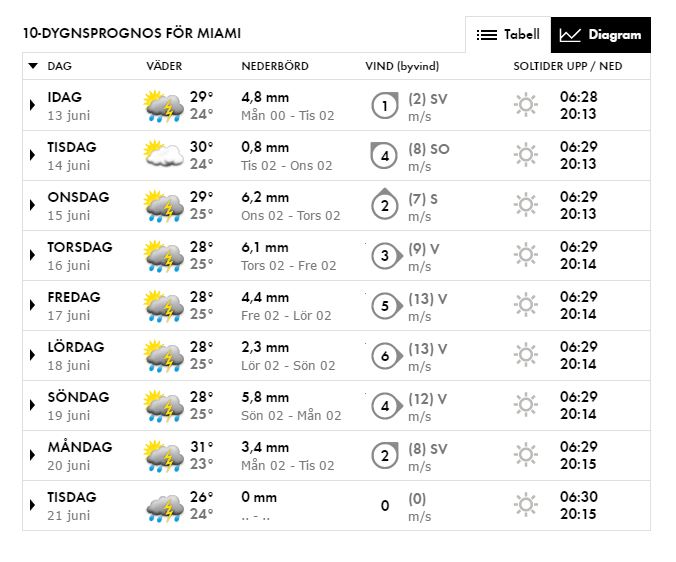
Task: Switch to the Tabell view tab
Action: click(508, 35)
